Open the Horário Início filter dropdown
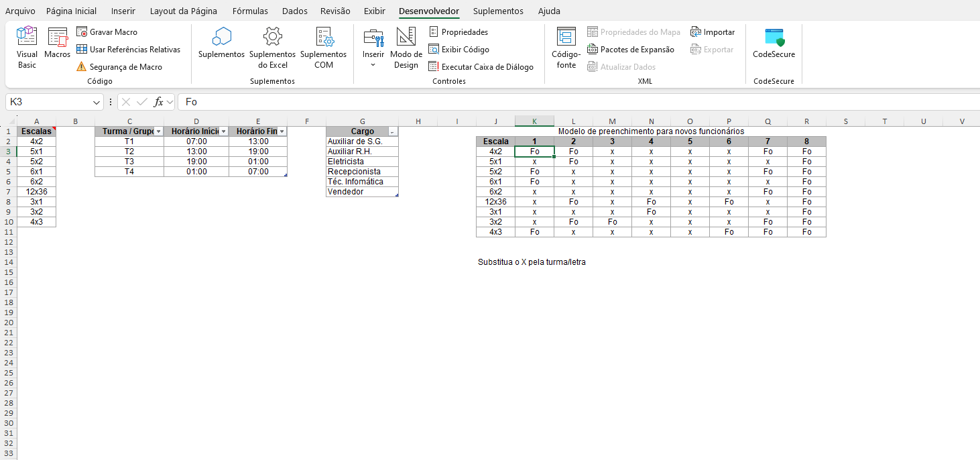 point(224,131)
